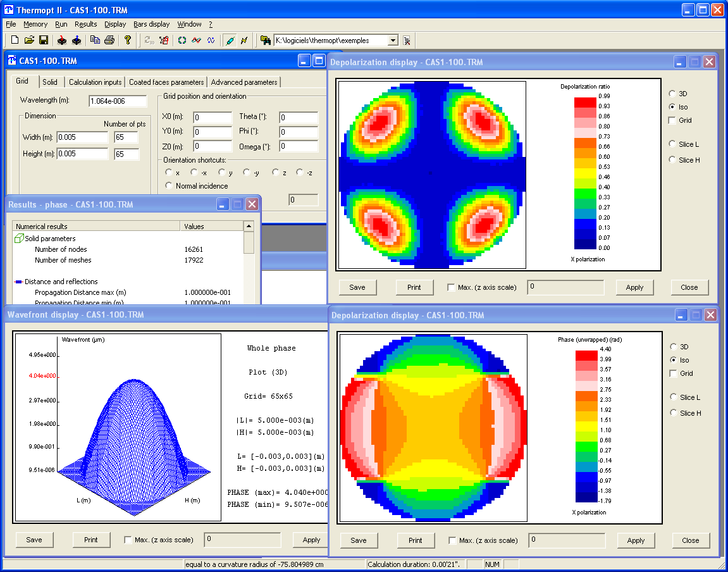Click into the Wavelength (m) input field
Viewport: 728px width, 572px height.
[x=118, y=101]
